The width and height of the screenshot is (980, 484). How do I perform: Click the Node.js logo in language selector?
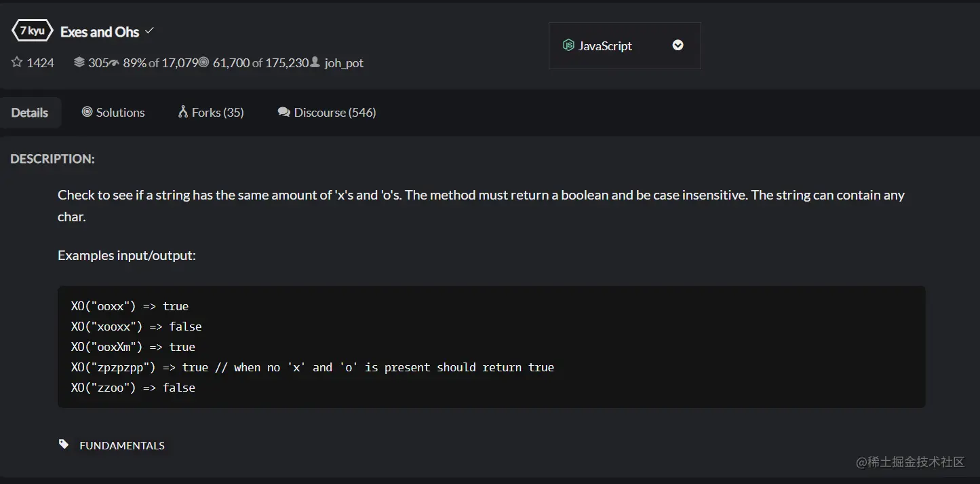click(x=568, y=45)
